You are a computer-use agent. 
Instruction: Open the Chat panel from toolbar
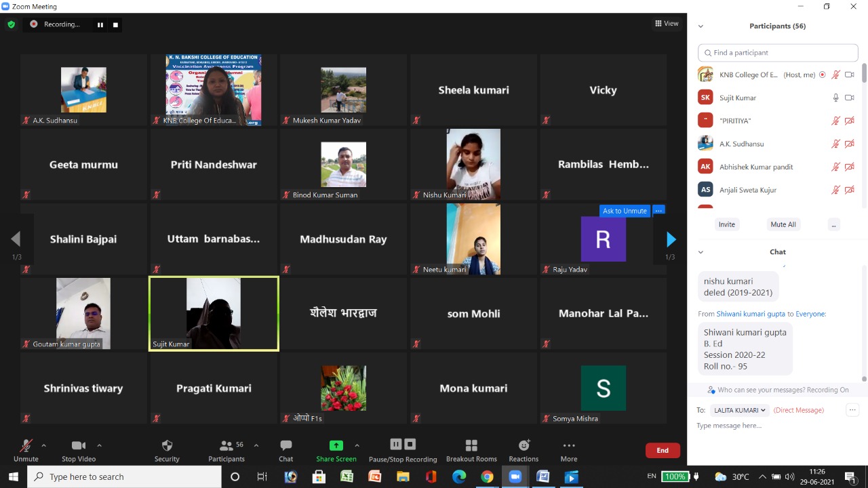coord(286,451)
